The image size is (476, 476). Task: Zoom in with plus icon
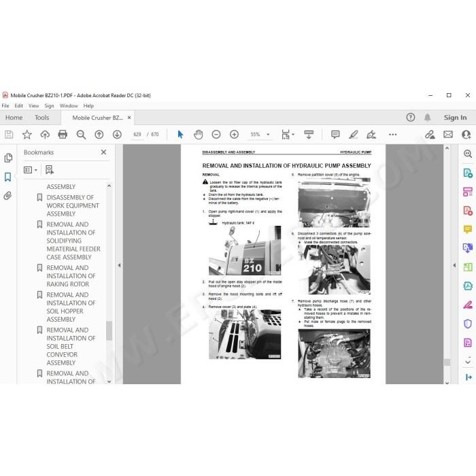point(234,134)
